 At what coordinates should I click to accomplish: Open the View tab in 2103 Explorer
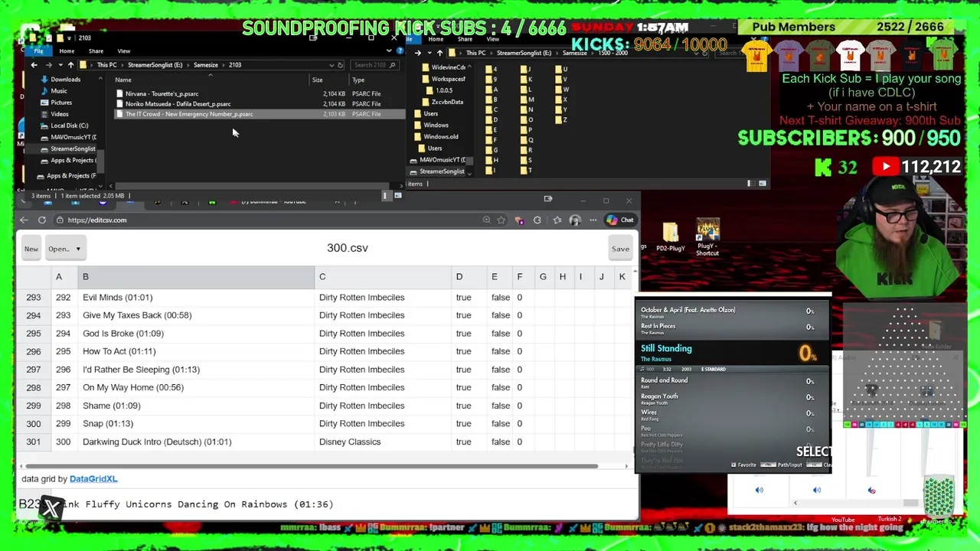(x=123, y=51)
